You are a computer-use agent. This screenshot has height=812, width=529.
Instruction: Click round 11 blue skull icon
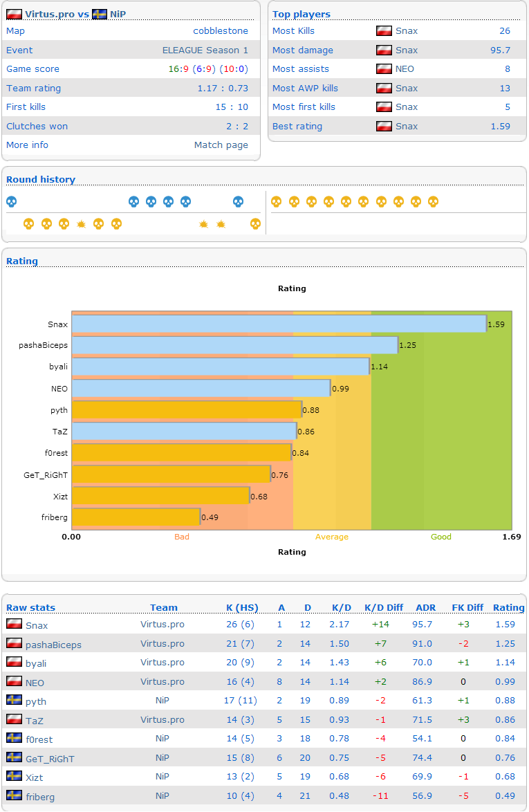(x=186, y=201)
